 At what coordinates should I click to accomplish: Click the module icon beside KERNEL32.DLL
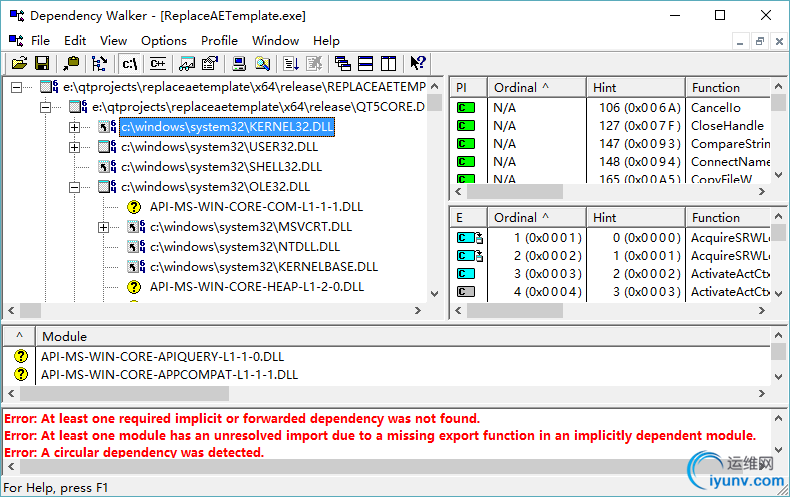tap(107, 127)
